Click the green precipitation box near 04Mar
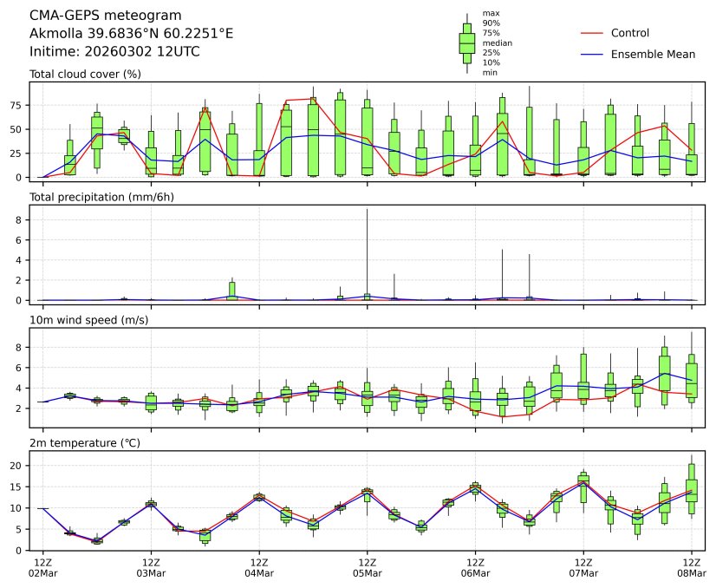 [x=232, y=290]
